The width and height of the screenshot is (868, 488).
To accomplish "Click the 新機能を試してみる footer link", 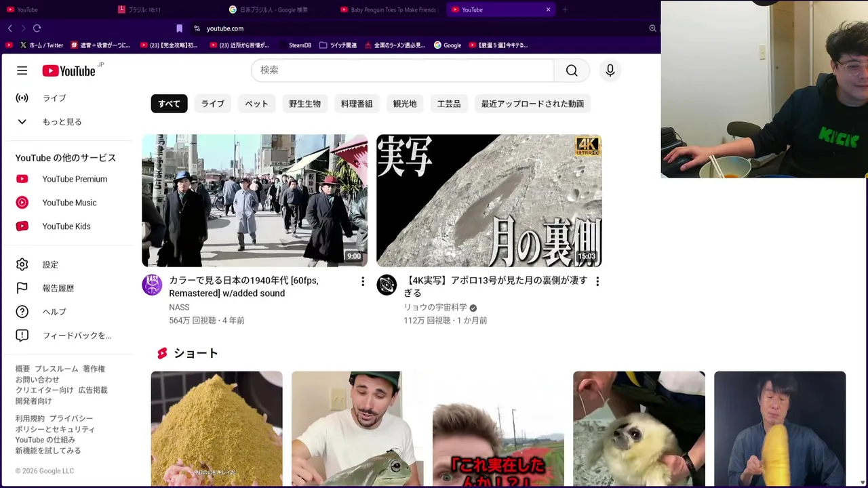I will tap(48, 451).
